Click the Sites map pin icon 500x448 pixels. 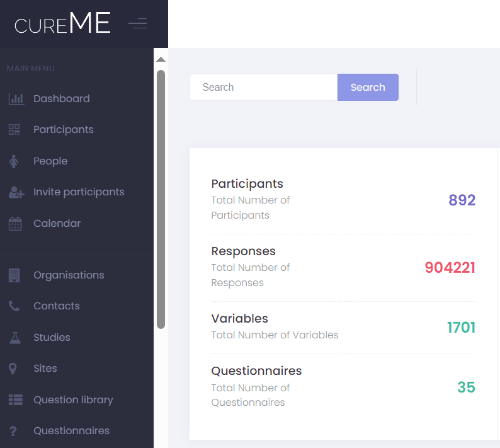[13, 369]
